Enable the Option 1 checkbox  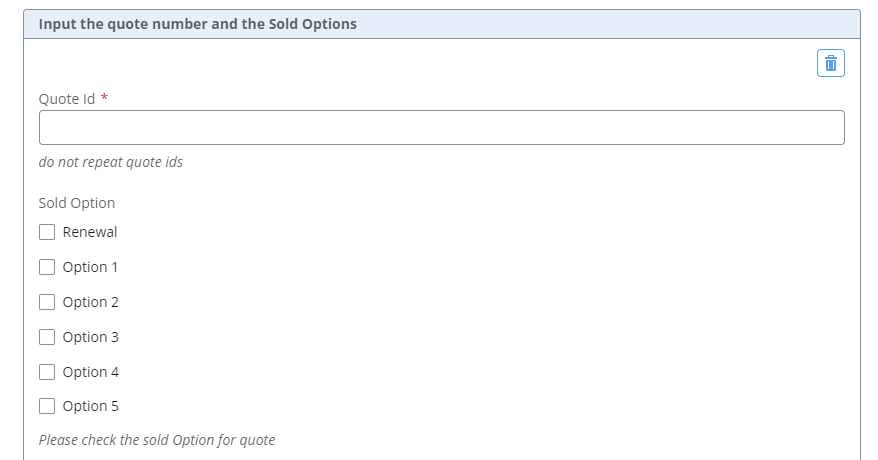47,267
